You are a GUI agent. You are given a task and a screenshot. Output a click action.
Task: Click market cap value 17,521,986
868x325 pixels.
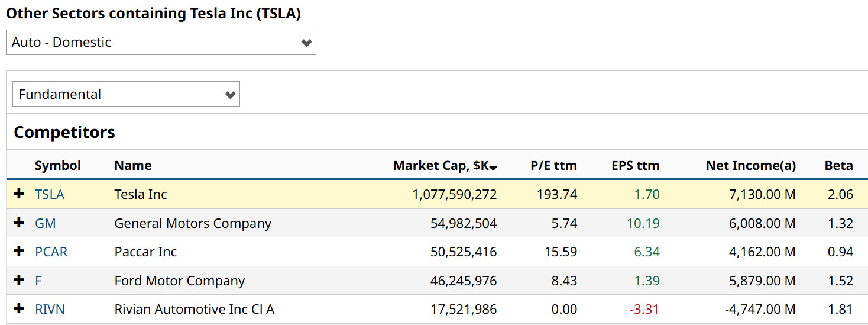pos(464,309)
